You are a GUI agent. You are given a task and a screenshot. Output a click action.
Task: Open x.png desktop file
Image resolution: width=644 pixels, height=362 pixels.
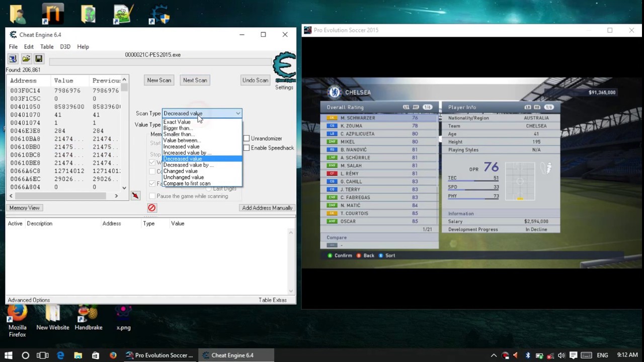pos(123,318)
